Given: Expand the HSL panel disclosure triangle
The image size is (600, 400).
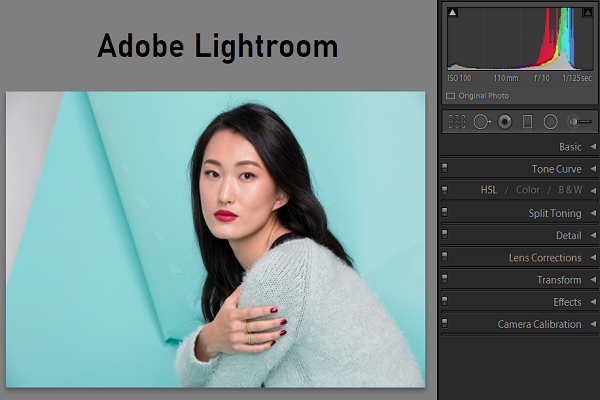Looking at the screenshot, I should 593,190.
